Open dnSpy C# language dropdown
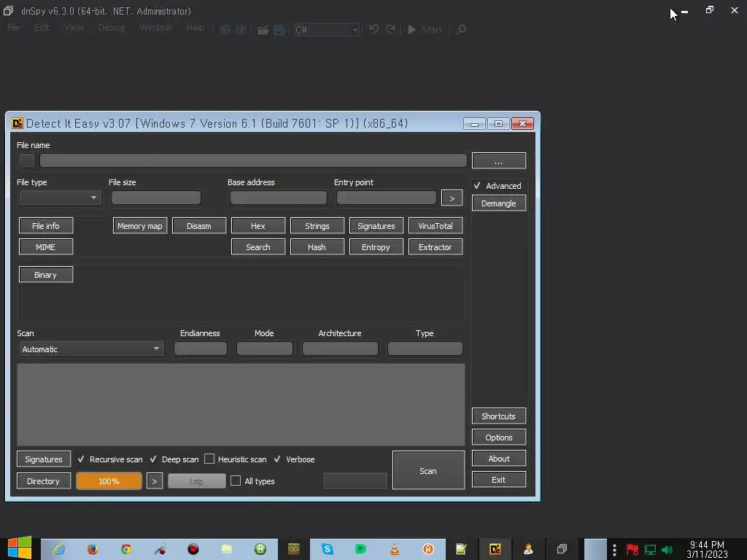The image size is (747, 560). [326, 30]
